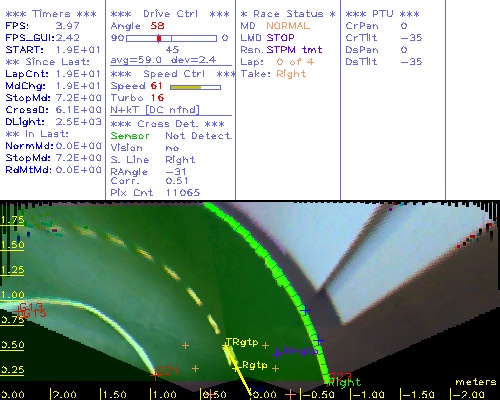Select the TRgtp marker label

click(242, 342)
